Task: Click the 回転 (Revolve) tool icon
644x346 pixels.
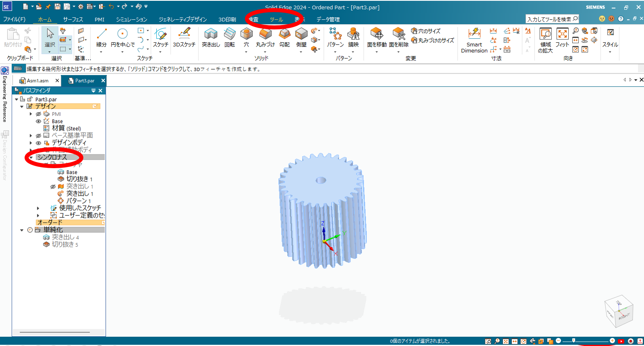Action: tap(230, 34)
